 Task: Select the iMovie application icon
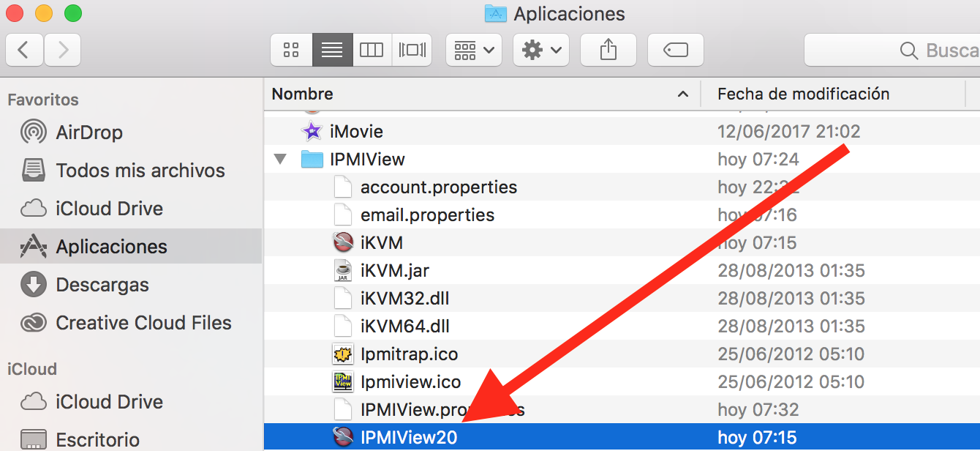click(x=312, y=132)
